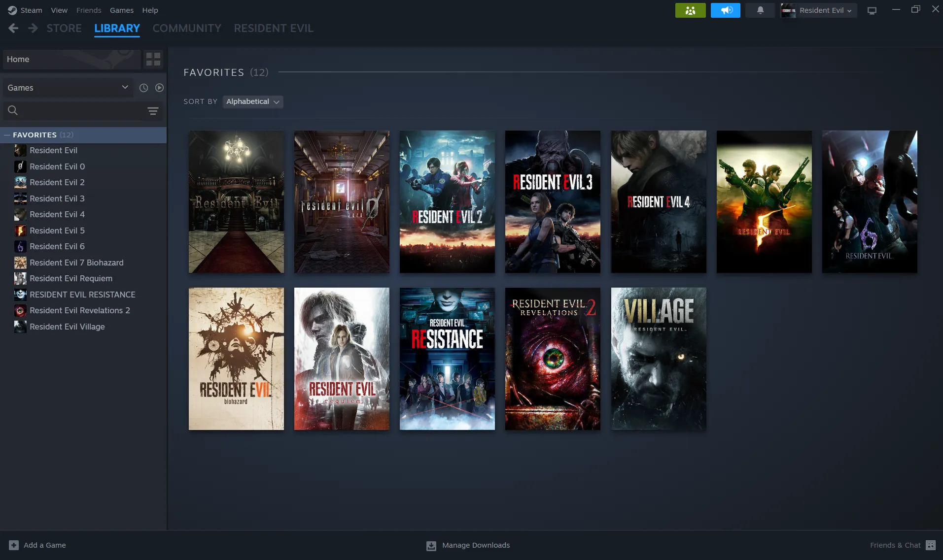Image resolution: width=943 pixels, height=560 pixels.
Task: Open the Games menu in menu bar
Action: pos(121,10)
